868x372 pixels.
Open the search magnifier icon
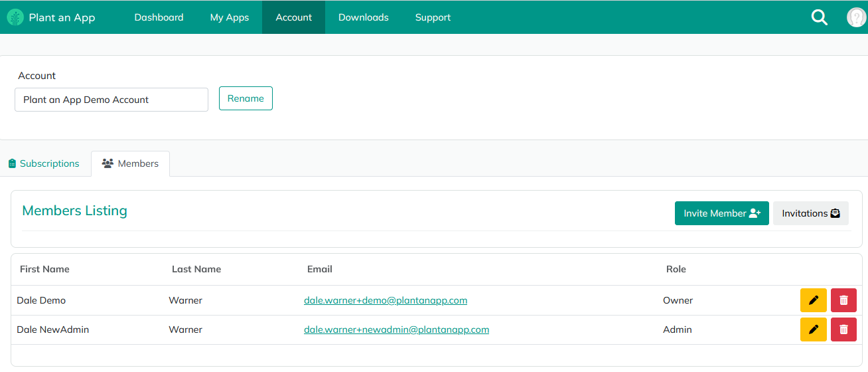[x=820, y=18]
